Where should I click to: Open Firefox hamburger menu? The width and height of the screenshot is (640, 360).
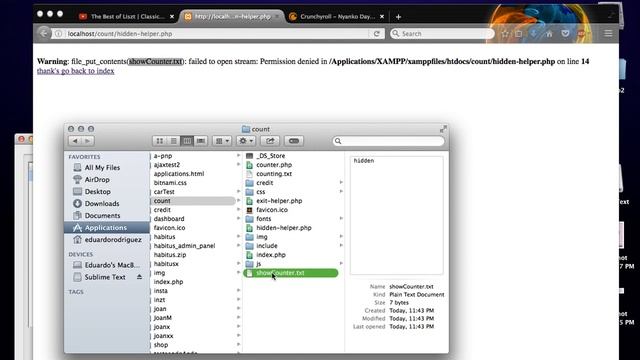[x=608, y=34]
